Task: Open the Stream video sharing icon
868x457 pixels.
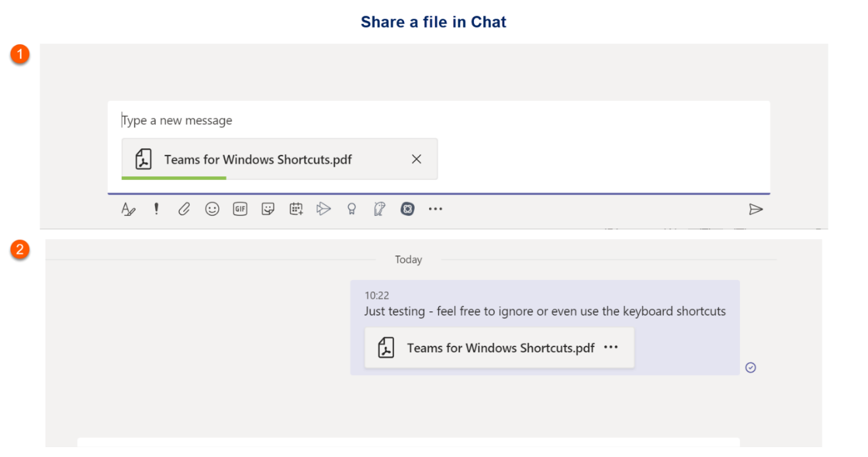Action: 324,209
